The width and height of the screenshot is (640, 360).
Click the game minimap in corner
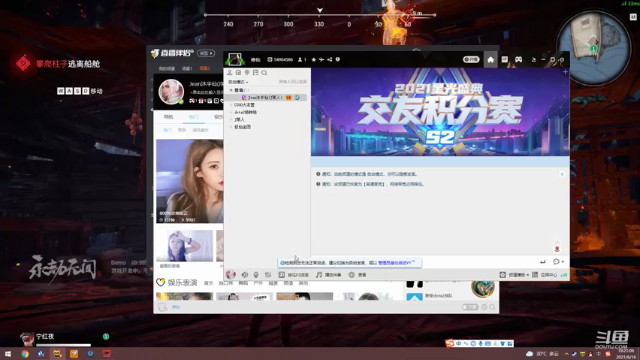[594, 49]
